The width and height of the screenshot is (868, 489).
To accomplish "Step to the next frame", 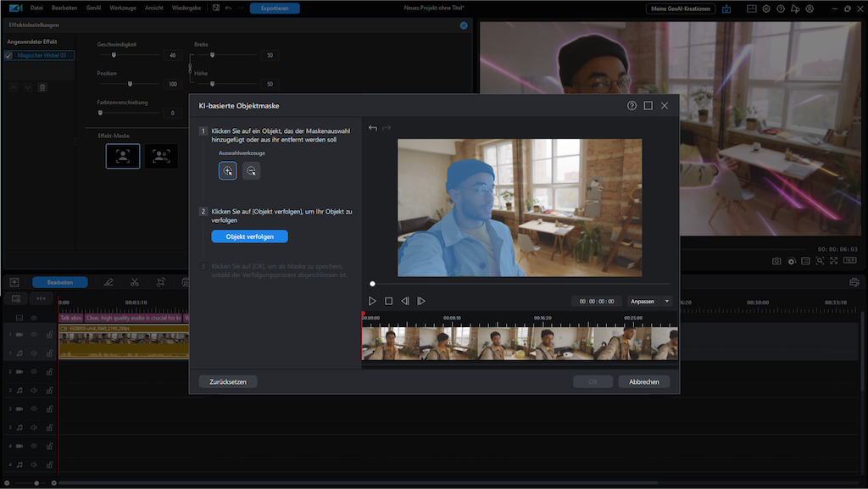I will (421, 301).
